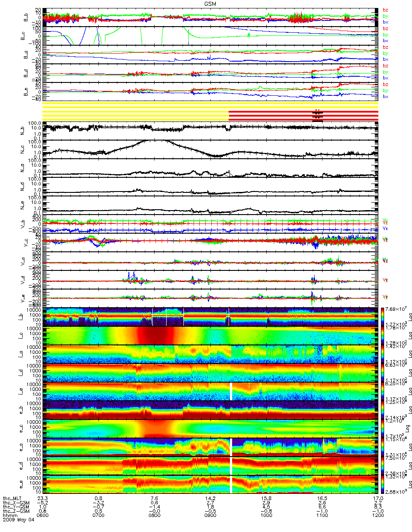The image size is (412, 532).
Task: Click the by legend of panel B_a
Action: point(385,53)
